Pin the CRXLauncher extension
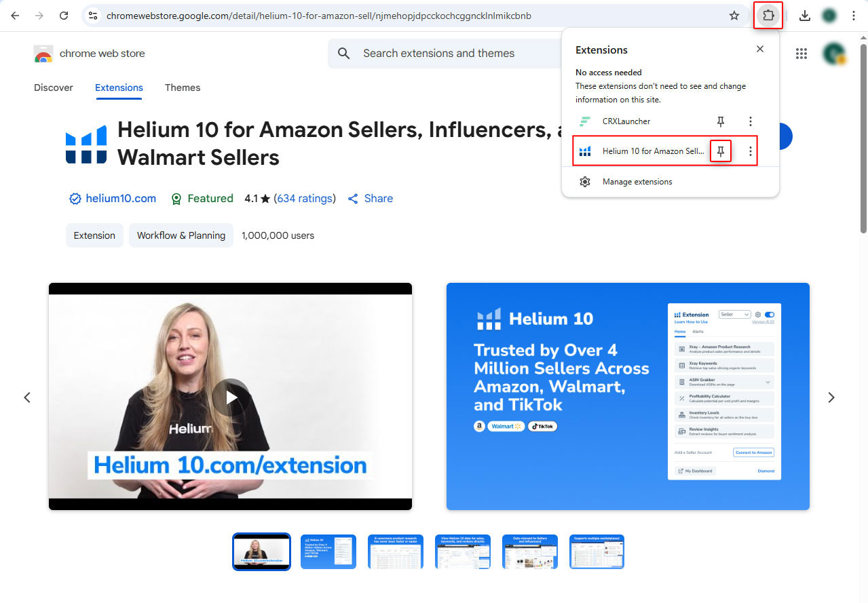This screenshot has width=868, height=603. 721,121
